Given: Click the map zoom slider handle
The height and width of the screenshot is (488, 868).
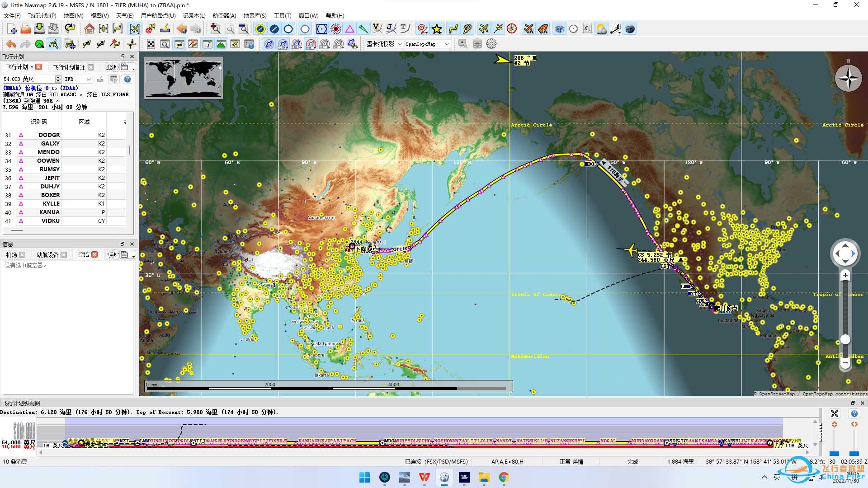Looking at the screenshot, I should point(845,339).
